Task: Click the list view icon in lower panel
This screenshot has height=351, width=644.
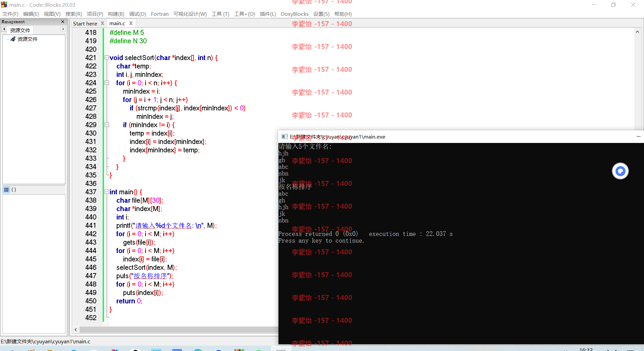Action: pyautogui.click(x=6, y=190)
